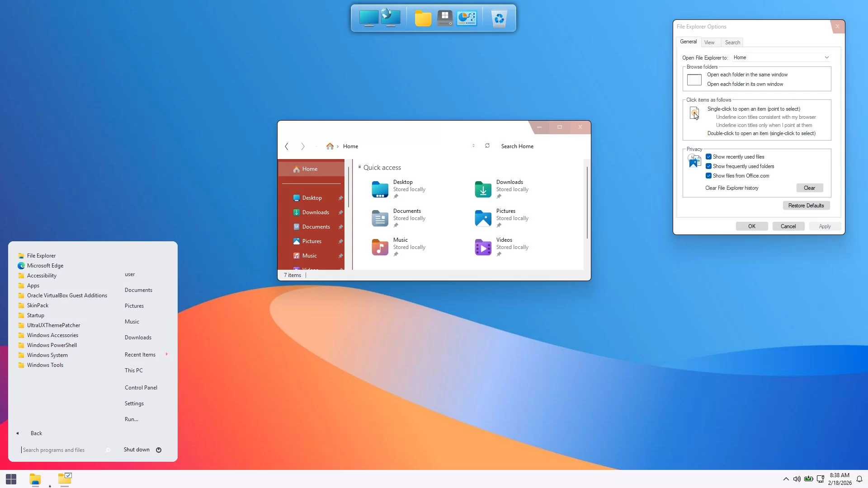Expand the Recent Items submenu arrow
This screenshot has width=868, height=488.
coord(167,354)
